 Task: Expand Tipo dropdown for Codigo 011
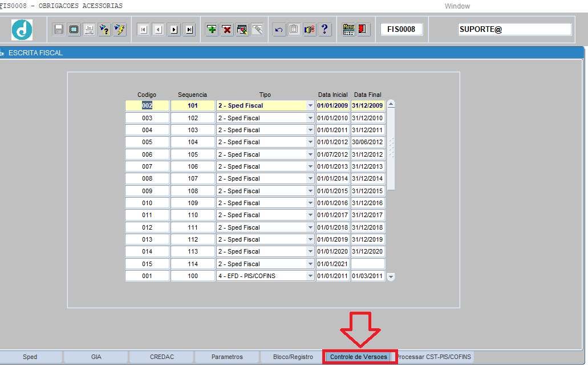click(310, 215)
